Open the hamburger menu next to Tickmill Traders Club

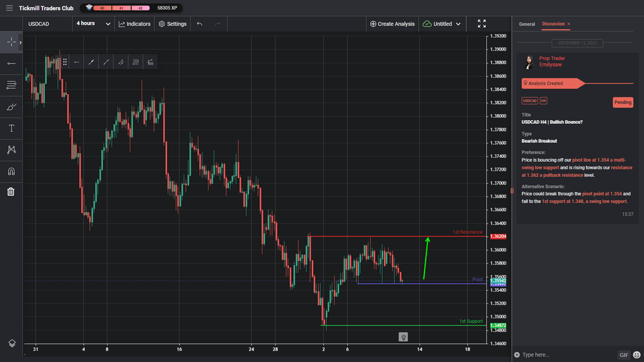[9, 8]
